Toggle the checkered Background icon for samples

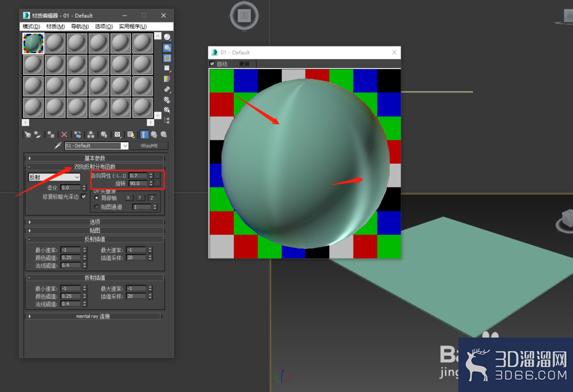point(167,58)
